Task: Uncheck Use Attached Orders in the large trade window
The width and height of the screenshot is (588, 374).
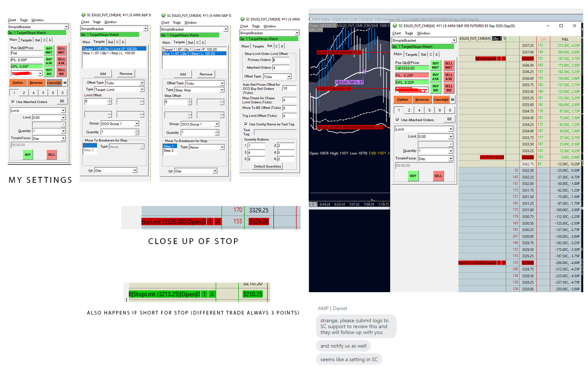Action: [x=397, y=120]
